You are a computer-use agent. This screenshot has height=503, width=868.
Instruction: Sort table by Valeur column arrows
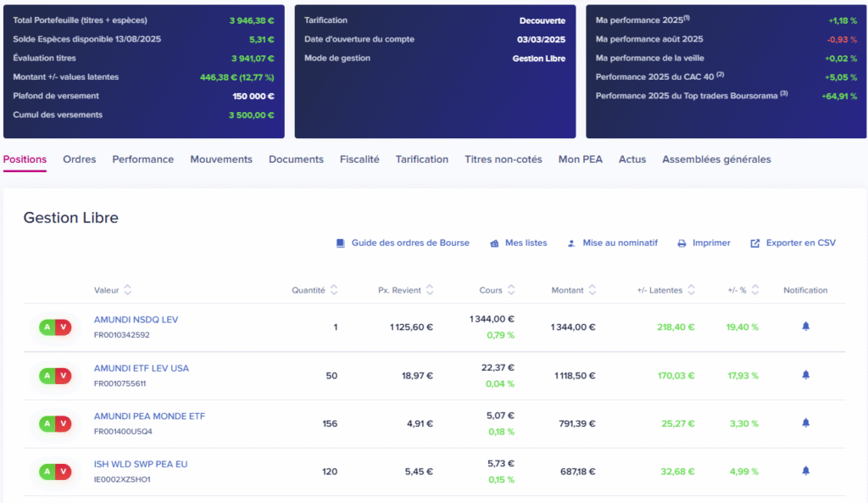tap(128, 290)
